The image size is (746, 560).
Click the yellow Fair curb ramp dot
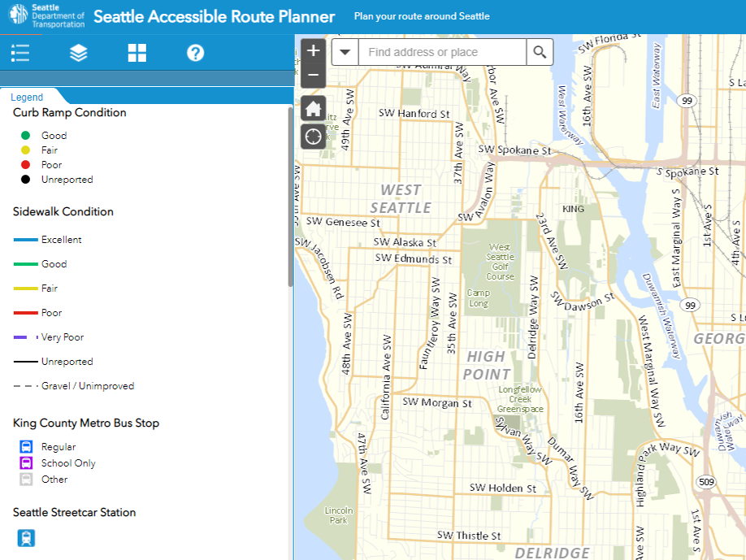pyautogui.click(x=26, y=150)
